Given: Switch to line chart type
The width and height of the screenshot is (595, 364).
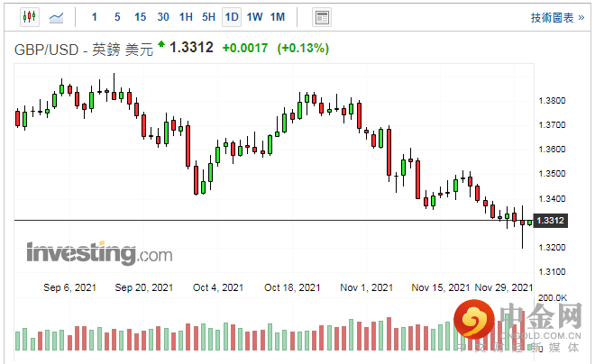Looking at the screenshot, I should click(x=56, y=17).
